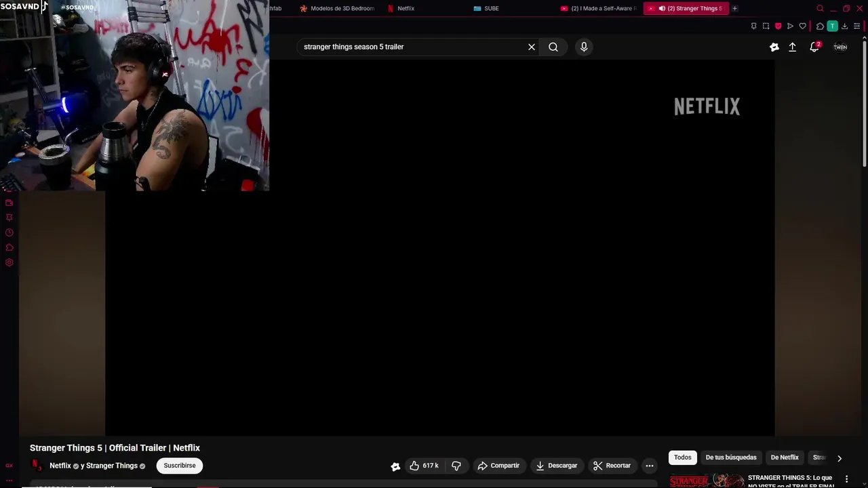Click star badge icon left of like button

tap(395, 466)
